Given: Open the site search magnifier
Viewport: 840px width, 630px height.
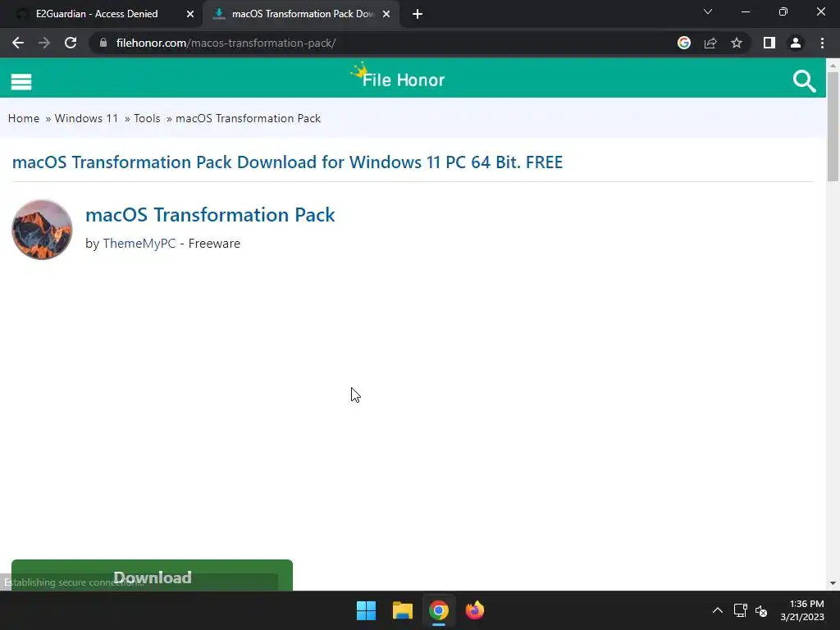Looking at the screenshot, I should (x=804, y=81).
